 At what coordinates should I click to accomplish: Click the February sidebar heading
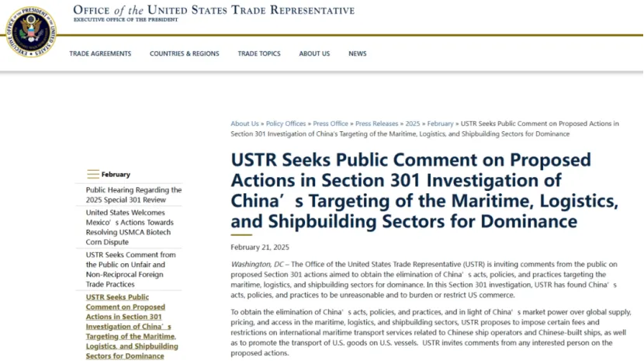[116, 175]
